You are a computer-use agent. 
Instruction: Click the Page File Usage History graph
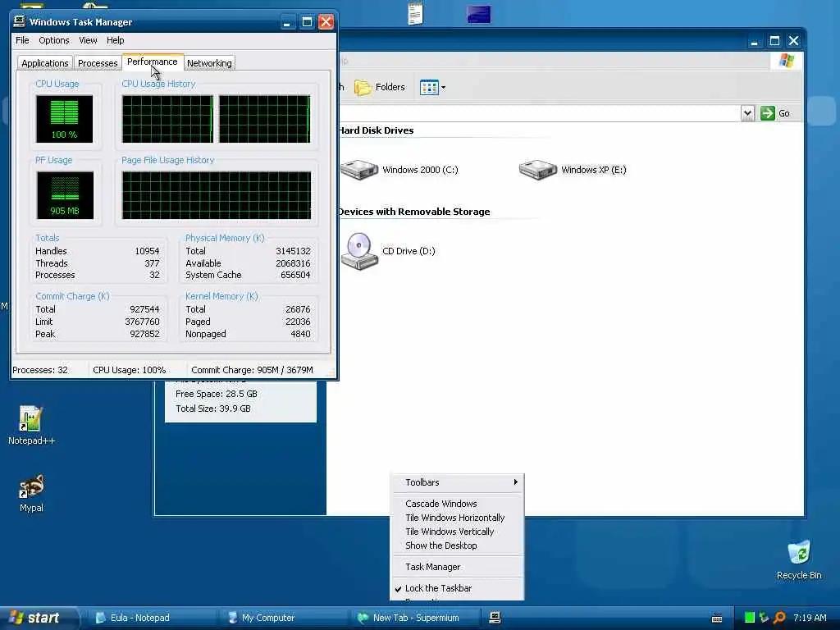tap(217, 195)
